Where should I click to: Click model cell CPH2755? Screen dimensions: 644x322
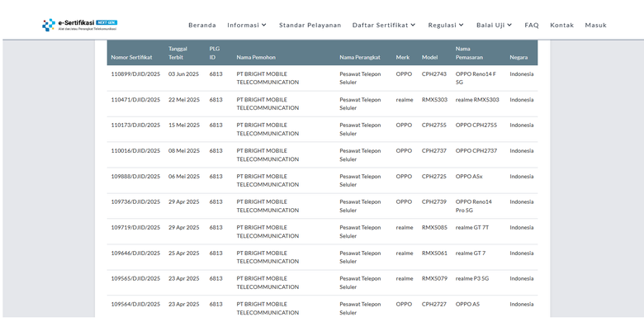pos(434,125)
